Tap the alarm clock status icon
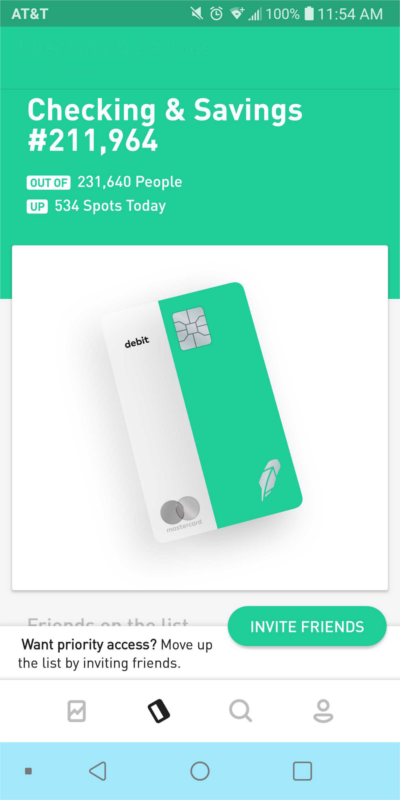Screen dimensions: 400x800 pyautogui.click(x=216, y=14)
